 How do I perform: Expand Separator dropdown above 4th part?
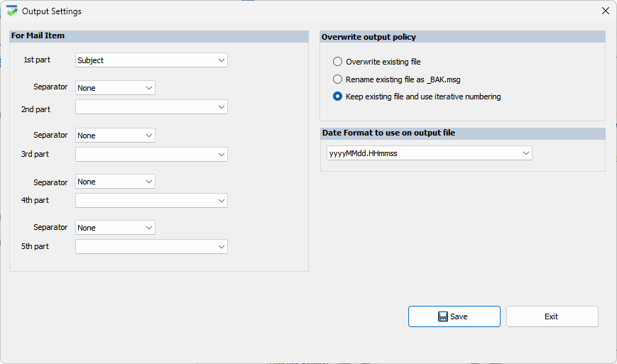point(115,182)
